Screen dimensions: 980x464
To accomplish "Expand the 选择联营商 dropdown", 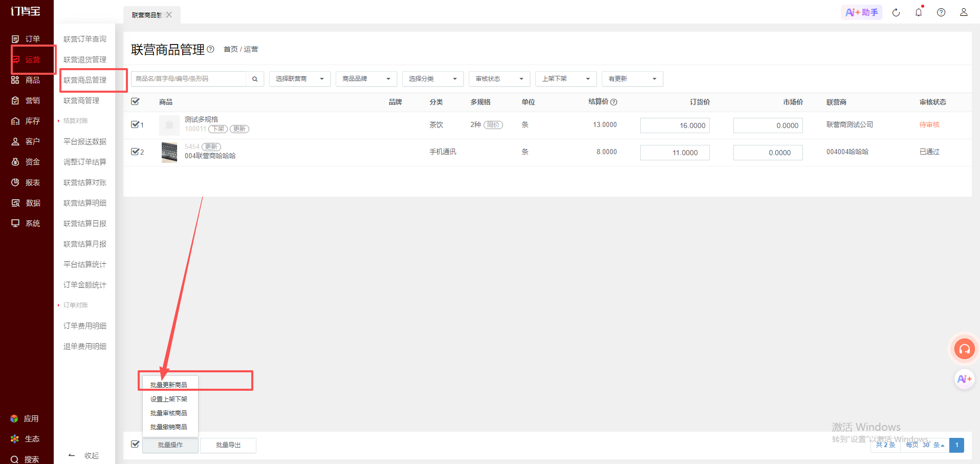I will tap(300, 79).
